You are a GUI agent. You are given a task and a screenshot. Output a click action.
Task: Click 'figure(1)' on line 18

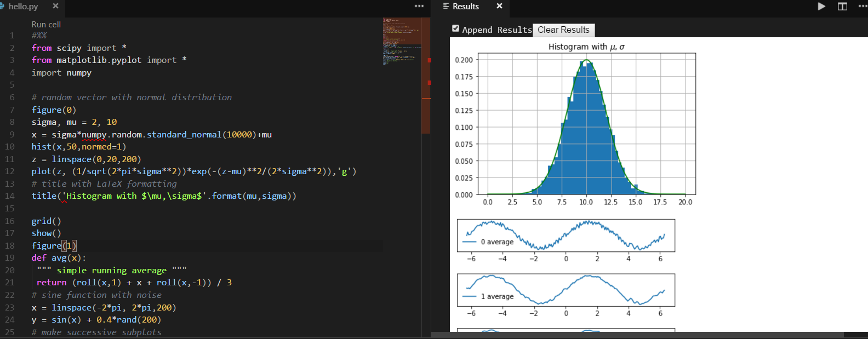(54, 246)
